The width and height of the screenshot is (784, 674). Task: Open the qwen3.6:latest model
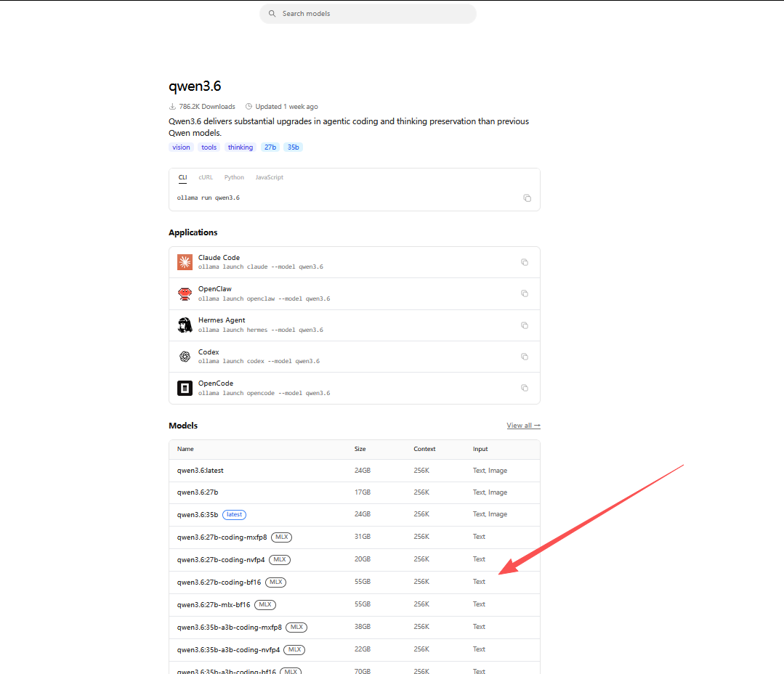point(201,471)
